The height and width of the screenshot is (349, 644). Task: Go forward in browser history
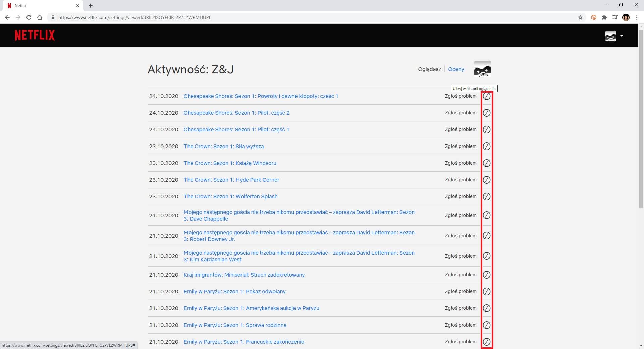(18, 17)
